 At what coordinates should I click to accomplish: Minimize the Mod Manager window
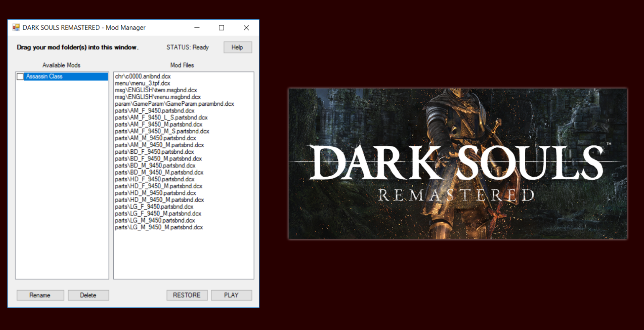tap(197, 28)
